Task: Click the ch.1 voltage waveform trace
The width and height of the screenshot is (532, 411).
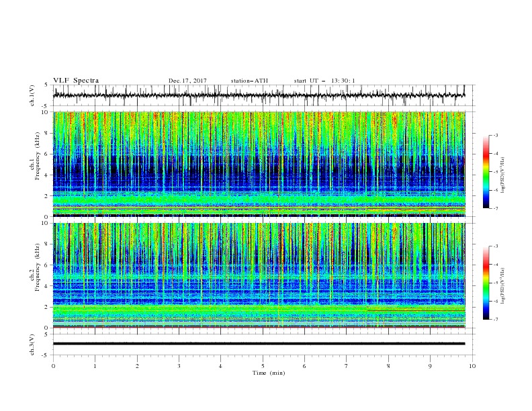Action: [x=259, y=95]
